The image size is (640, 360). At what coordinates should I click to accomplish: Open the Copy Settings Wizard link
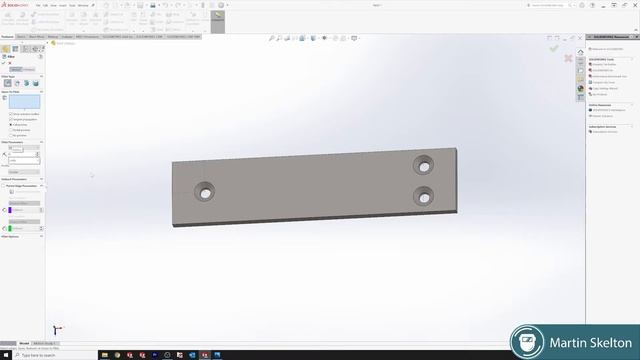(x=603, y=89)
